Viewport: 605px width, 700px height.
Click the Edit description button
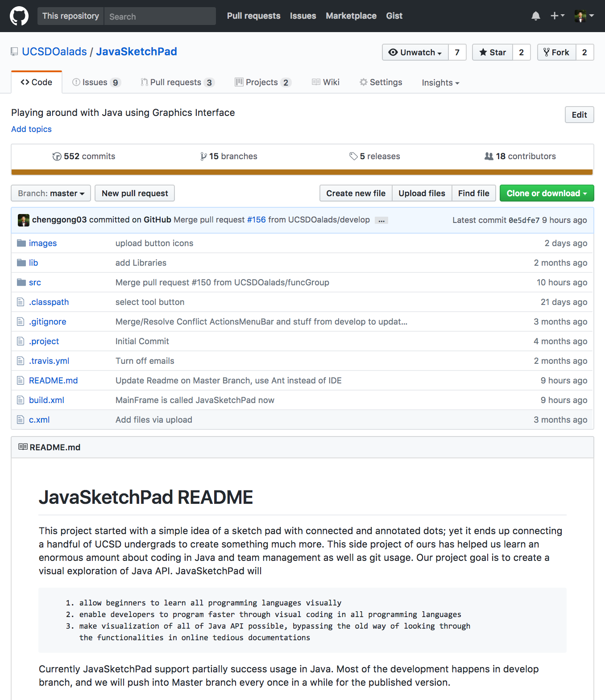[x=579, y=115]
